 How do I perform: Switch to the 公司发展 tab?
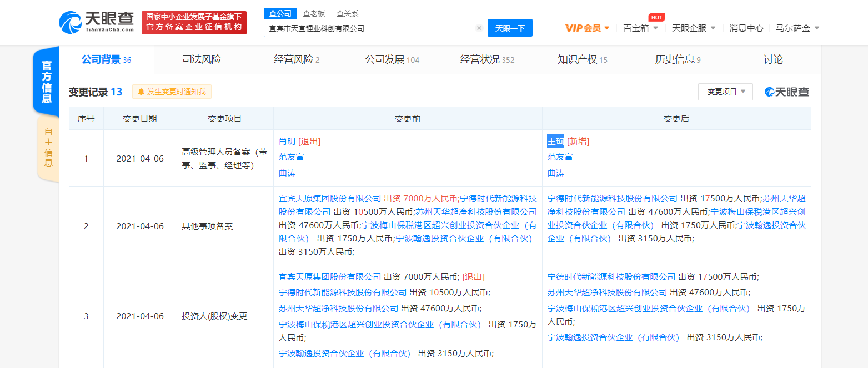click(392, 59)
